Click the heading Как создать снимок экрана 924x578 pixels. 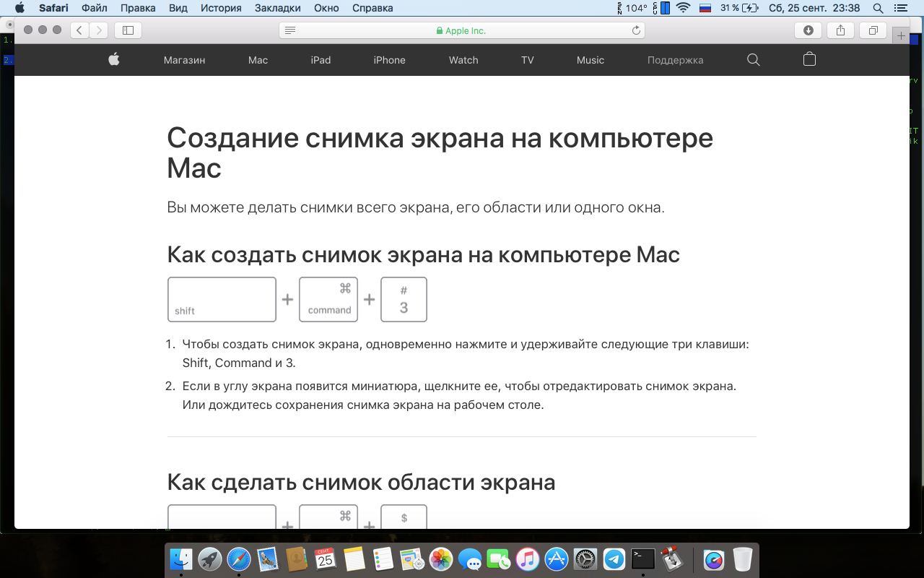click(423, 254)
